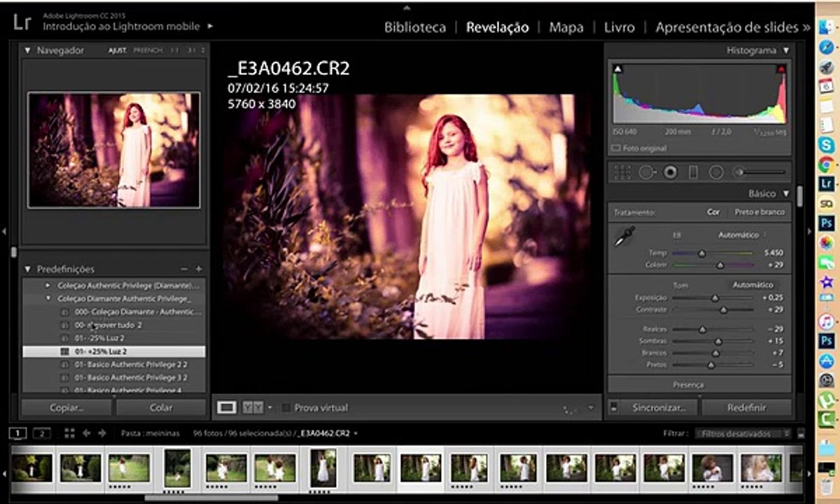Enable the Prova virtual checkbox

tap(286, 407)
